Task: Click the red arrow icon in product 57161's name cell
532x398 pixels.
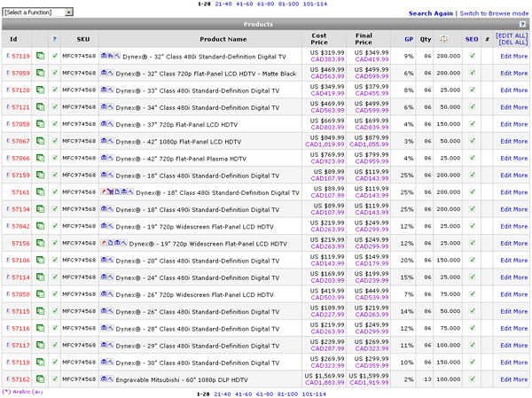Action: [x=104, y=191]
